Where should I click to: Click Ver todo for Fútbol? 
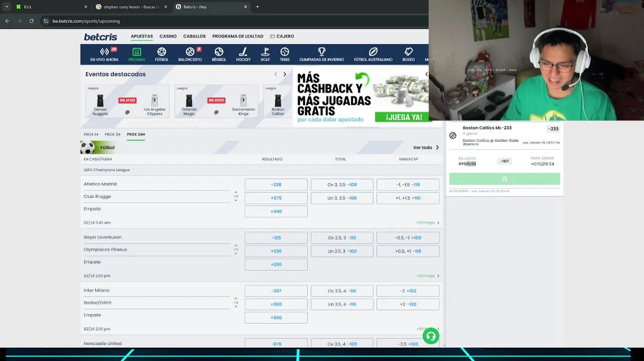point(426,147)
